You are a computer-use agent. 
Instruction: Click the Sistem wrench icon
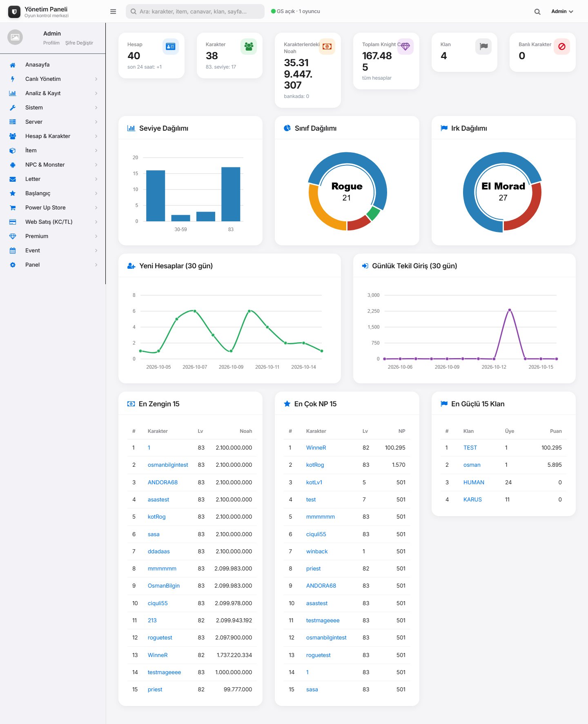pos(13,108)
